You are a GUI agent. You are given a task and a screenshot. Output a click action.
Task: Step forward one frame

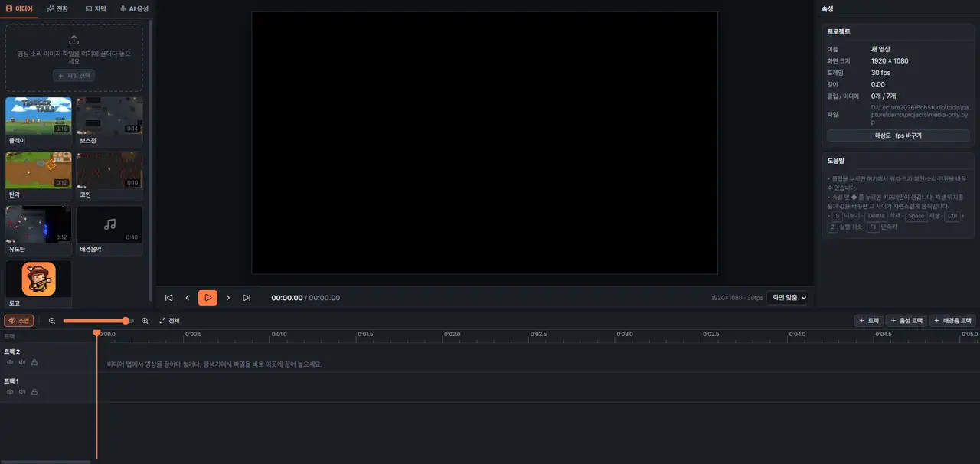tap(227, 298)
